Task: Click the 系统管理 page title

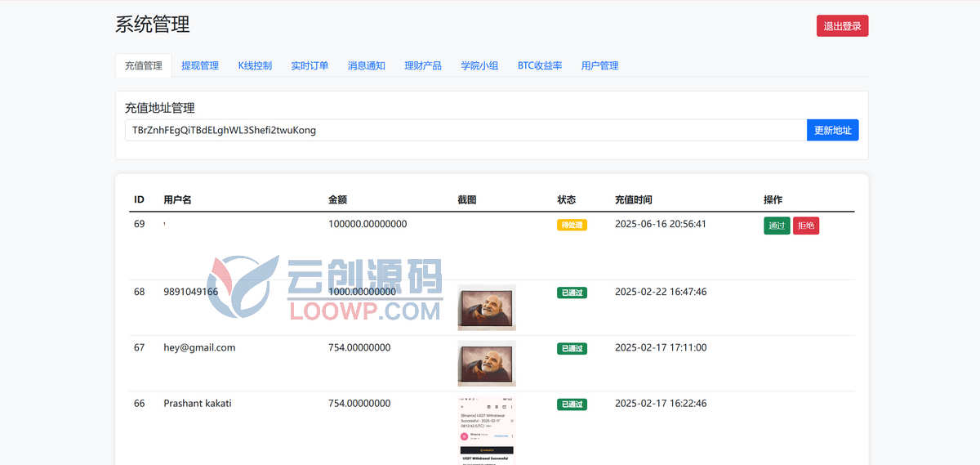Action: tap(153, 25)
